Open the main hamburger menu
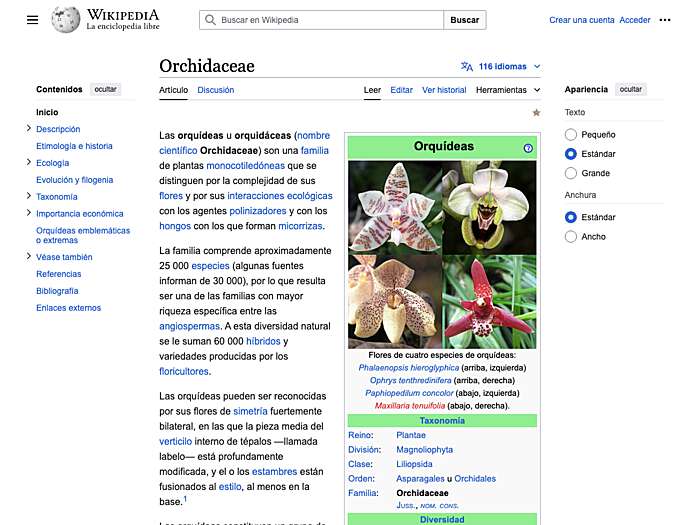 click(32, 20)
